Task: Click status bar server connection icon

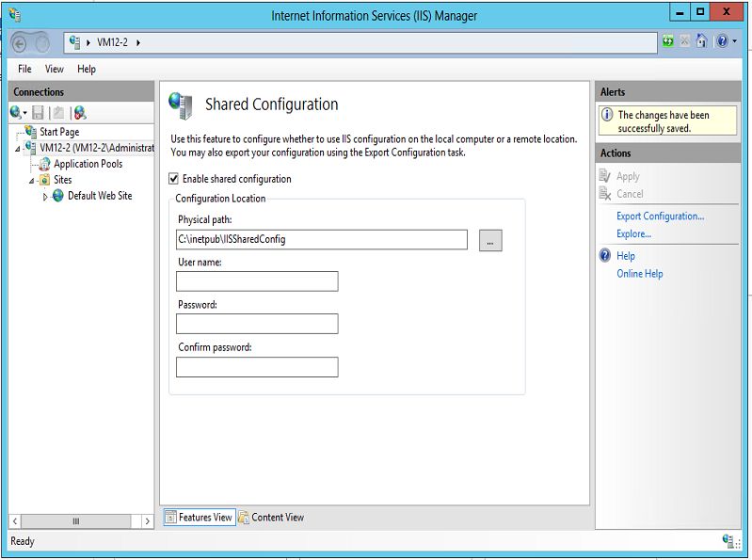Action: click(x=728, y=541)
